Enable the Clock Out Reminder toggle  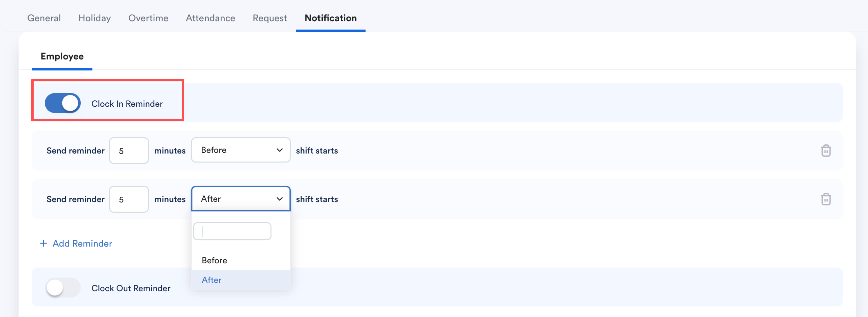pyautogui.click(x=63, y=288)
